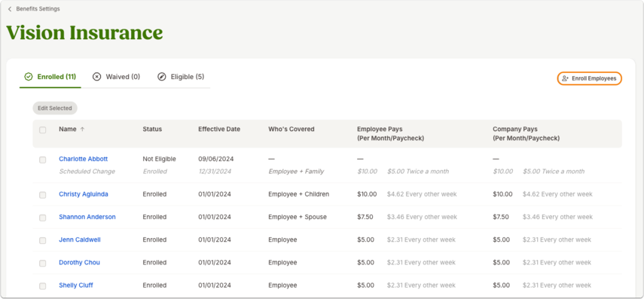Check the box for Shelly Cluff

[x=43, y=286]
